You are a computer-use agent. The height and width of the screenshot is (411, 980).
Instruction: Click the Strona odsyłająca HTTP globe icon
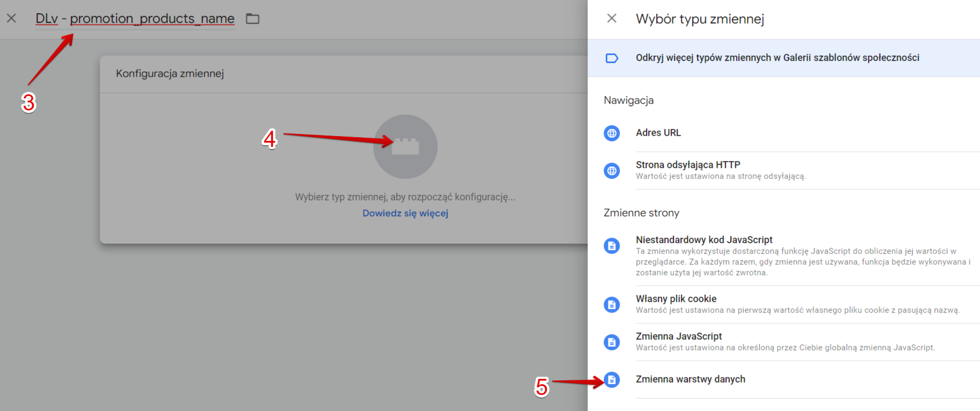tap(612, 170)
